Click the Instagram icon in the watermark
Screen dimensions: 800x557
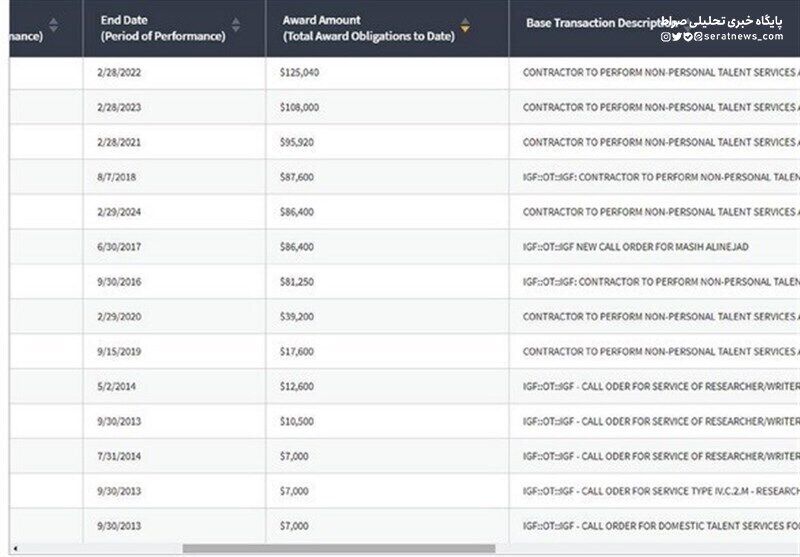(665, 36)
